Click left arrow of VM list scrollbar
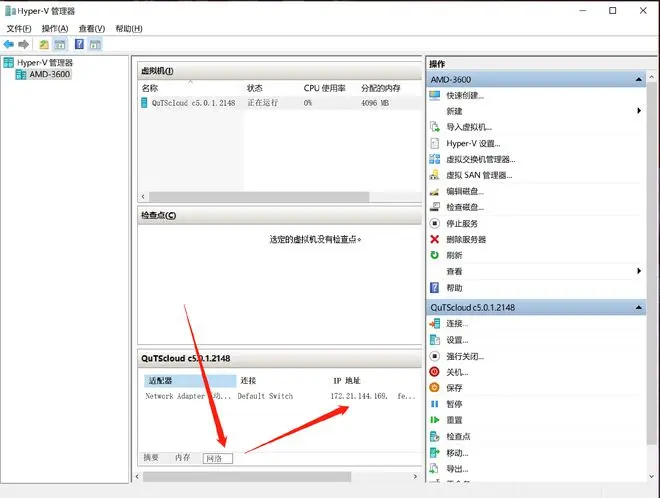 click(143, 197)
